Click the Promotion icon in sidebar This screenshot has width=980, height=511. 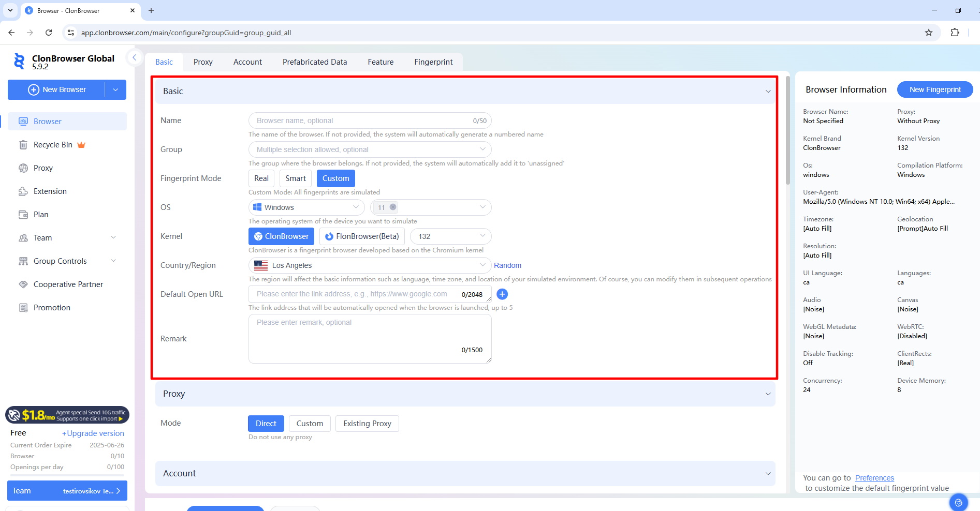pyautogui.click(x=23, y=308)
